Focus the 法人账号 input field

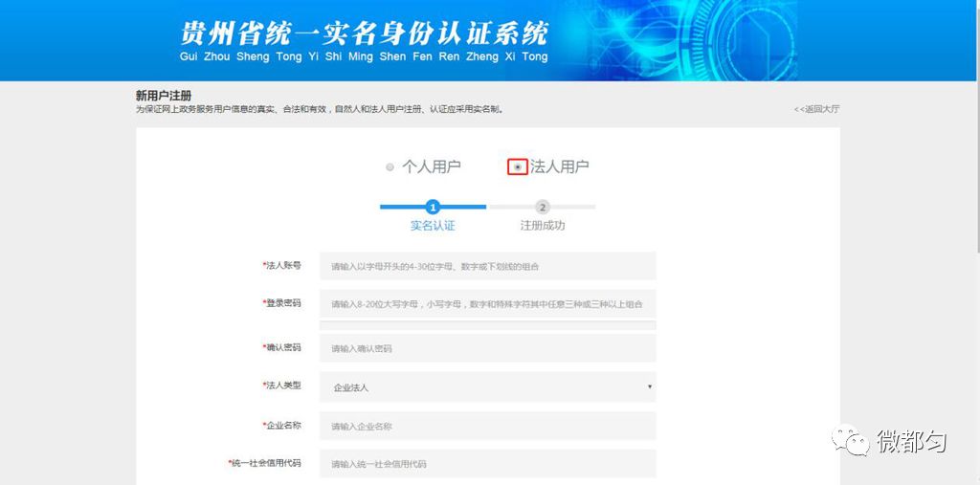click(x=487, y=266)
